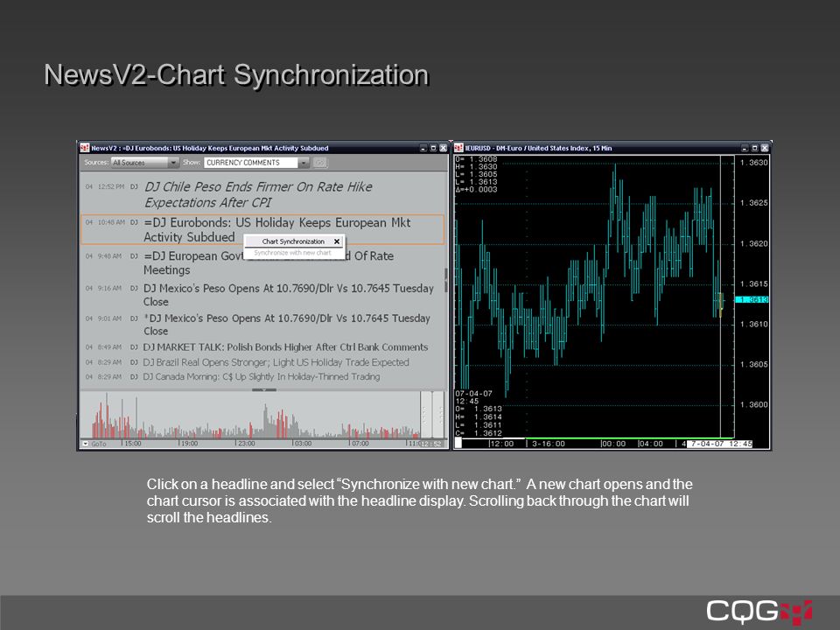Screen dimensions: 840x630
Task: Click the 19:00 mark on news timeline
Action: 189,444
